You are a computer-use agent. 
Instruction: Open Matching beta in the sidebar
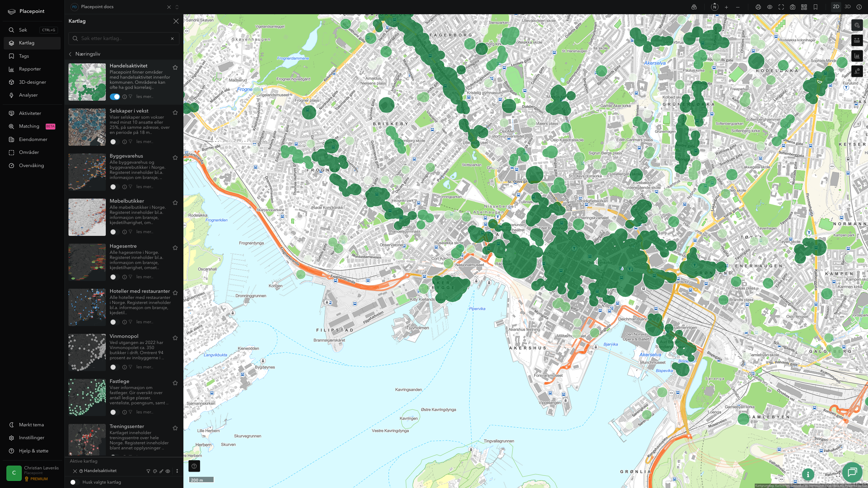coord(32,126)
